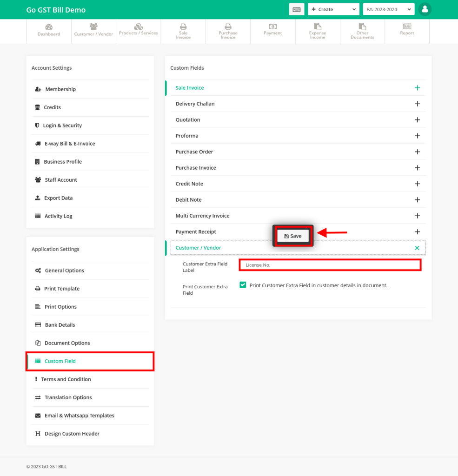Open the F.Y. 2023-2024 selector
The height and width of the screenshot is (476, 458).
pyautogui.click(x=389, y=9)
